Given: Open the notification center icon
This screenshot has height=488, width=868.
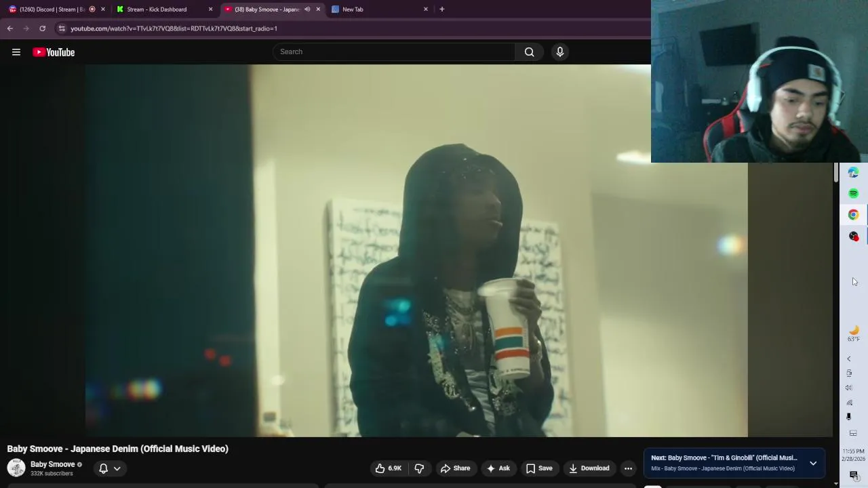Looking at the screenshot, I should [853, 475].
